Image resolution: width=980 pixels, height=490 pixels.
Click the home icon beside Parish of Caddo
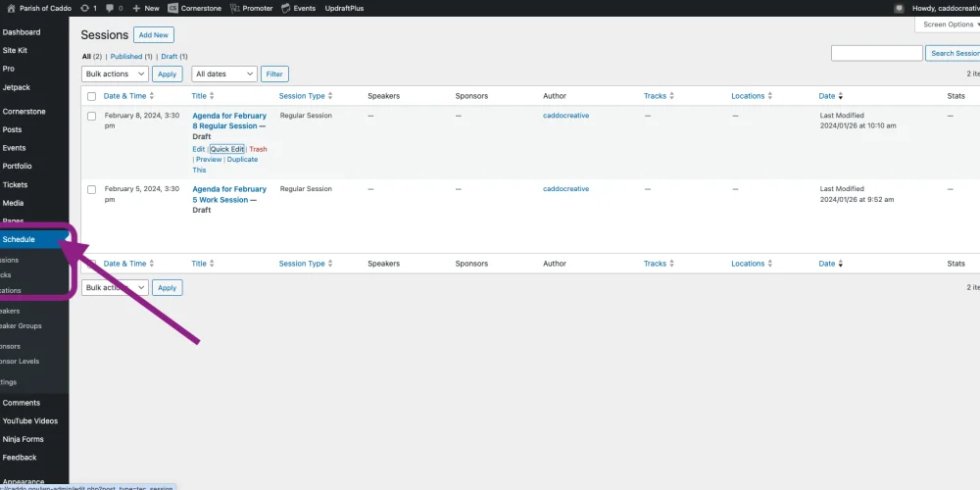tap(10, 8)
